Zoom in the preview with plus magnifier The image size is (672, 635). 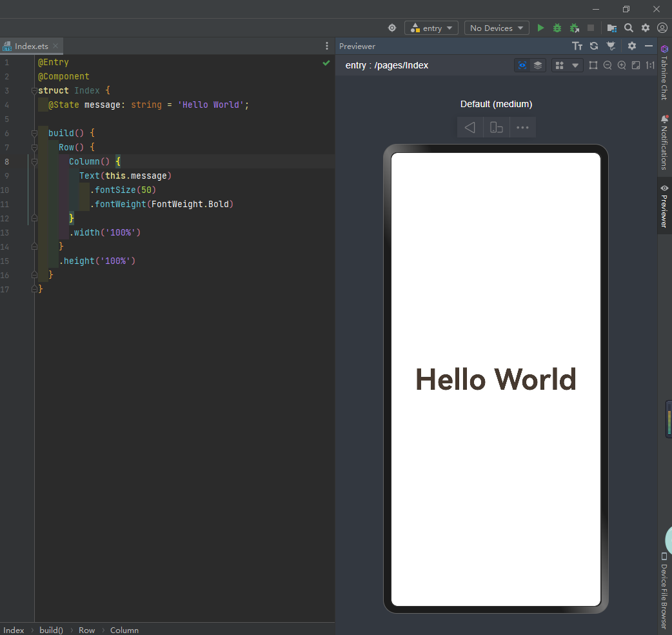622,65
